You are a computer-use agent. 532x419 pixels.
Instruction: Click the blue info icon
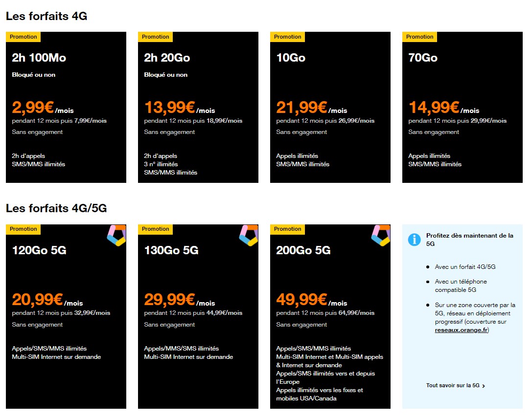[x=414, y=239]
